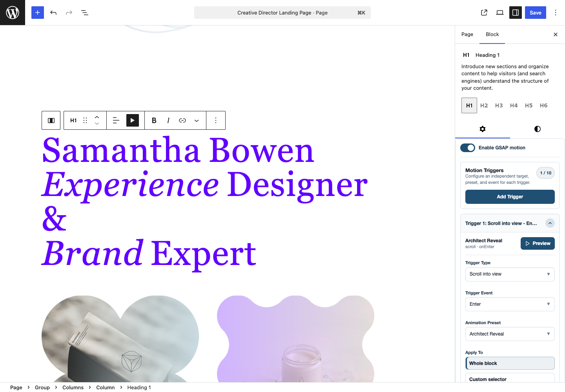
Task: Click the laptop device preview icon
Action: [500, 13]
